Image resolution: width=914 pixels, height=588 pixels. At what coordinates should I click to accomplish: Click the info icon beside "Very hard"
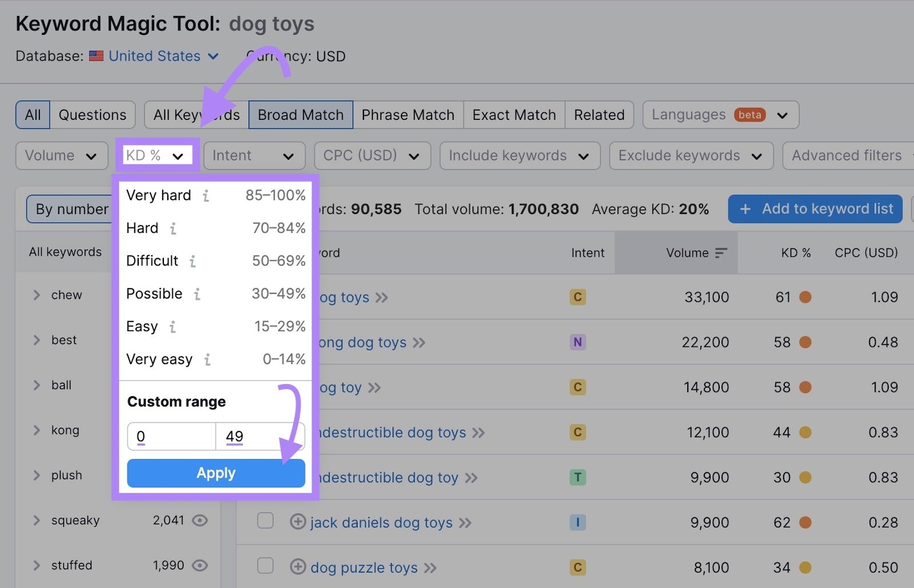pos(206,195)
